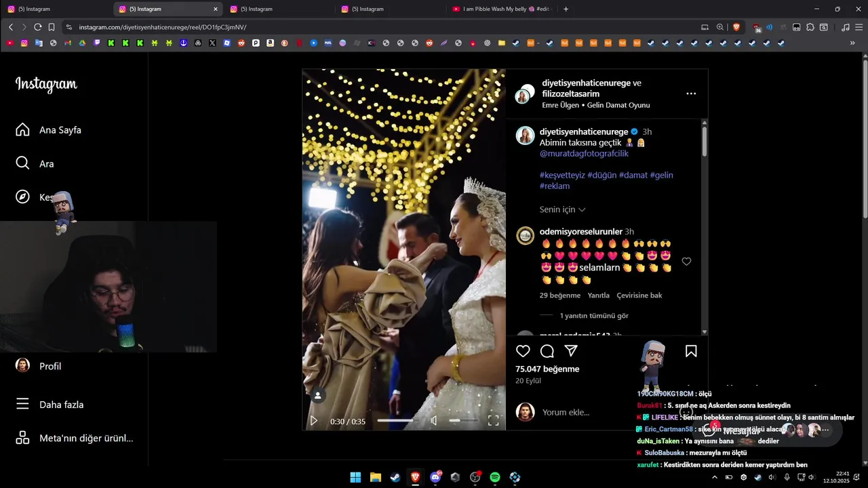
Task: Like the reel with heart icon
Action: [523, 351]
